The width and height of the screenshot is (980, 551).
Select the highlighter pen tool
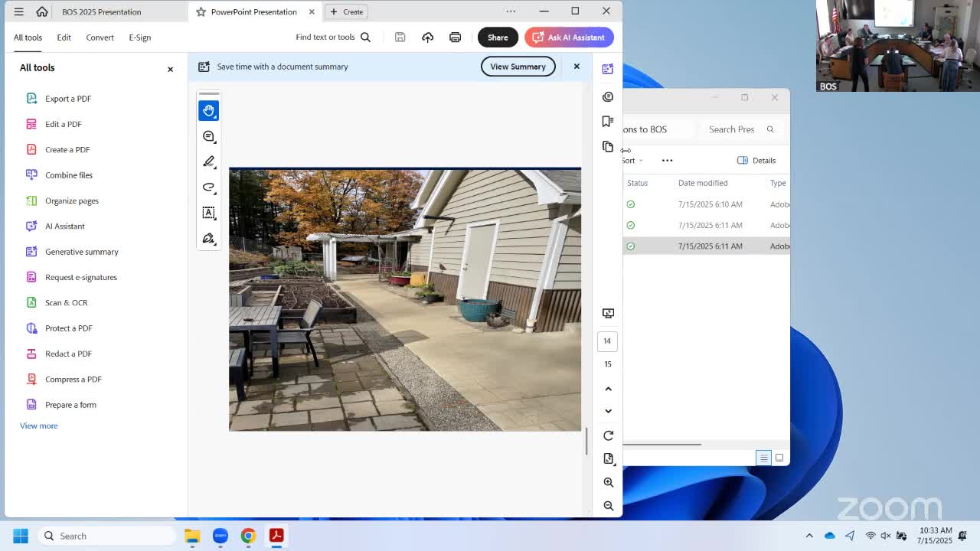(208, 161)
